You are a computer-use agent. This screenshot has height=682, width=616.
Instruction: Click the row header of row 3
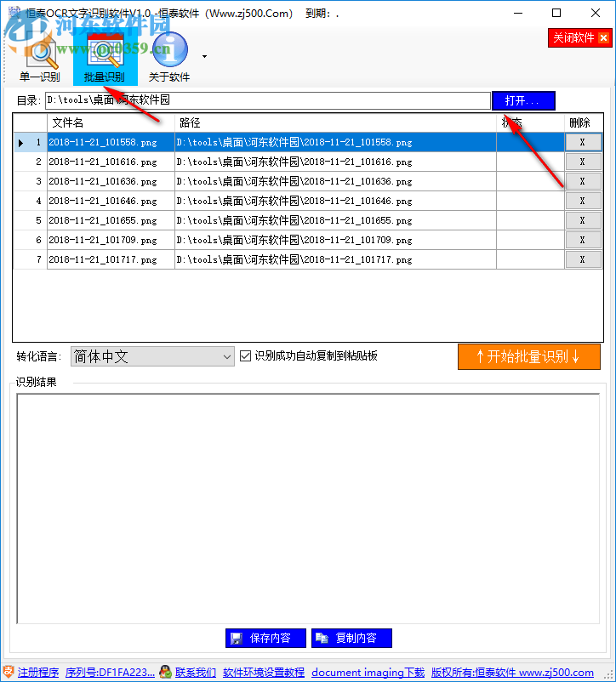(30, 181)
